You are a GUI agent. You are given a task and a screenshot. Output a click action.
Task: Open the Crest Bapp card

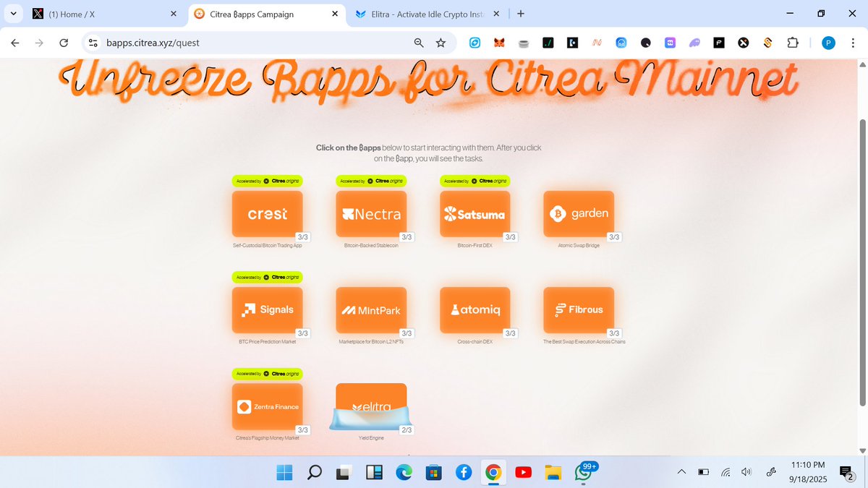(267, 214)
